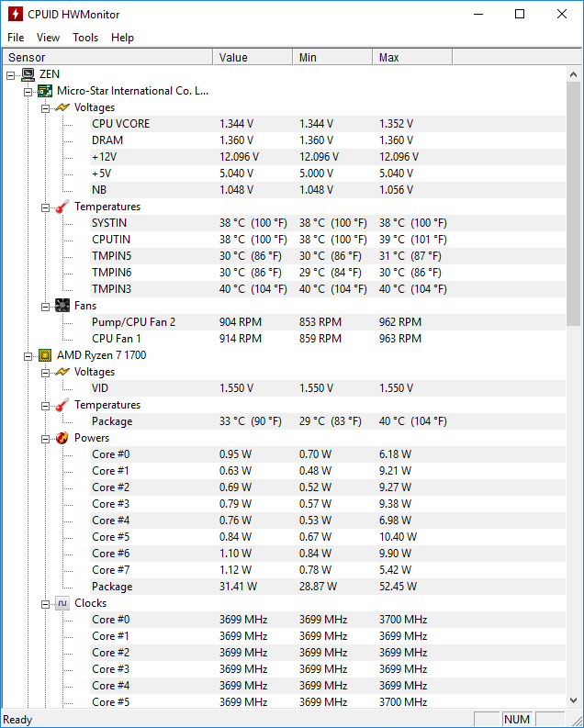Collapse the Powers group
This screenshot has height=728, width=584.
pyautogui.click(x=45, y=439)
